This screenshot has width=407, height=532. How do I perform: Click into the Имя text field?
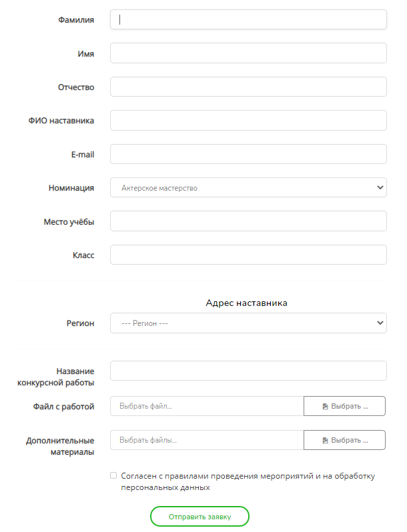(248, 53)
